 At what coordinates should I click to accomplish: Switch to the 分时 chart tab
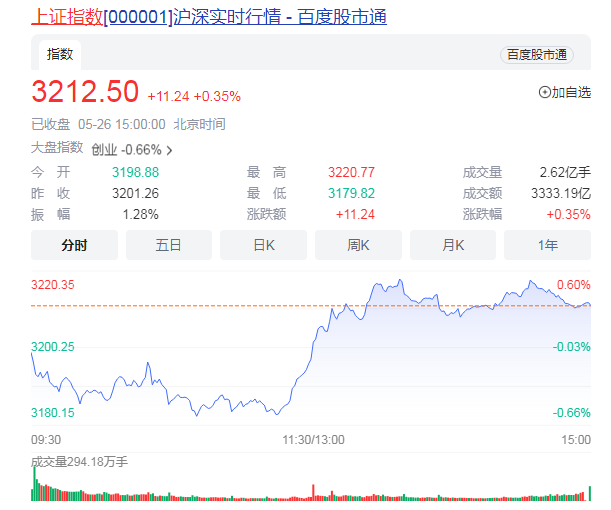74,245
